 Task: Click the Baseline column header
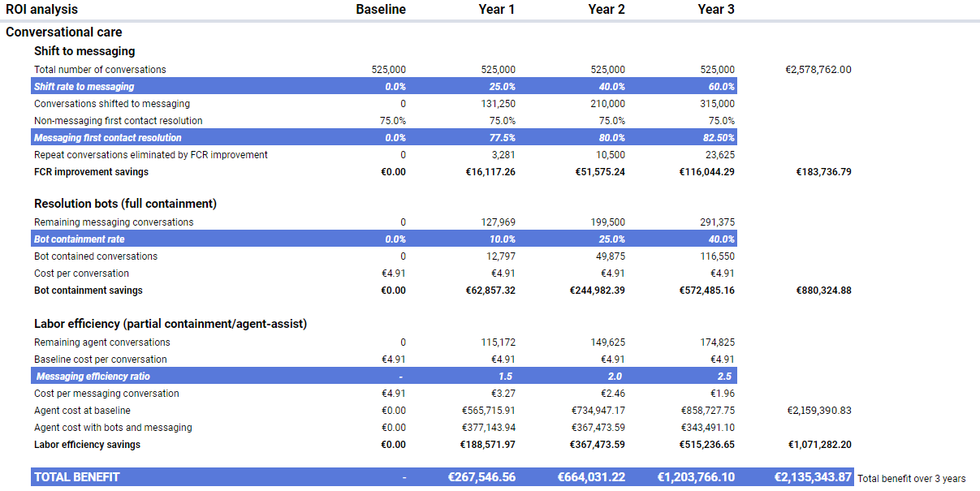point(381,10)
